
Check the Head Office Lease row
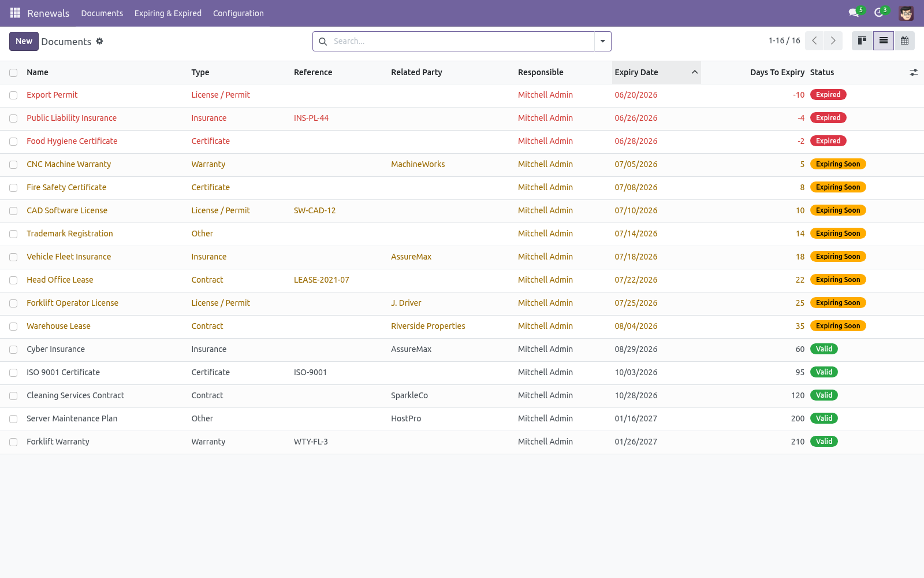coord(13,280)
